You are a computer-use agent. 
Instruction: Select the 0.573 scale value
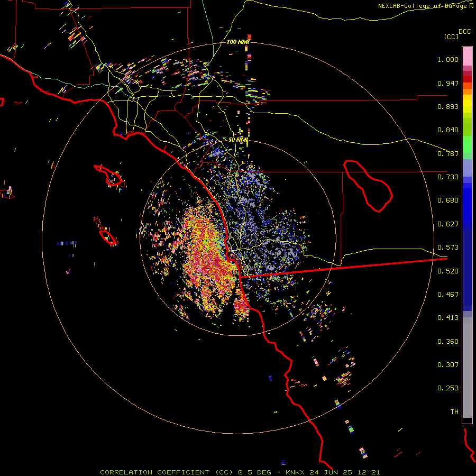[448, 248]
